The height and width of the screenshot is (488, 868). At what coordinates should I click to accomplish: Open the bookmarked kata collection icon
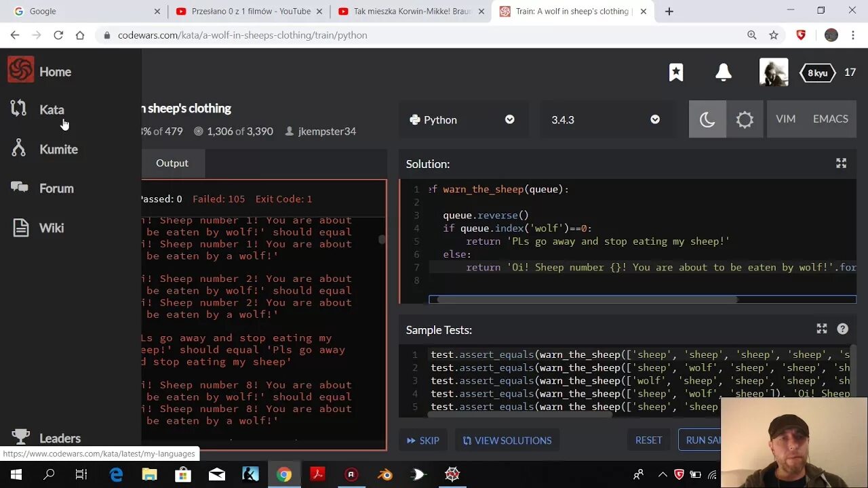click(676, 73)
